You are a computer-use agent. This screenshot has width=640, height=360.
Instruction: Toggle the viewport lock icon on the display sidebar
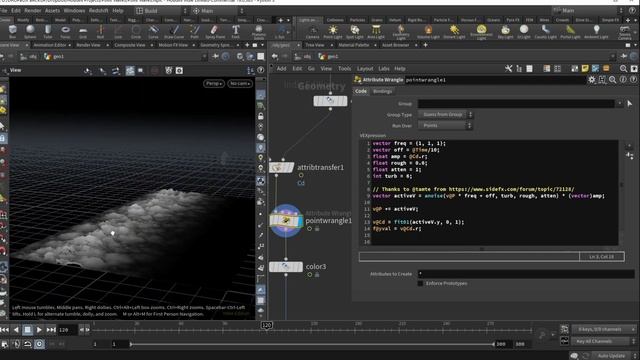tap(261, 116)
